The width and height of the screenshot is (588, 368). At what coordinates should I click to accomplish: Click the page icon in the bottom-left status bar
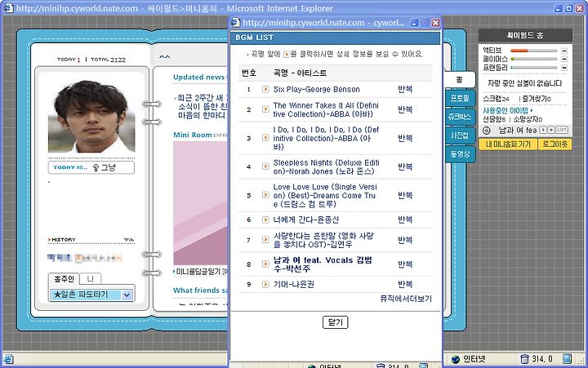click(8, 359)
